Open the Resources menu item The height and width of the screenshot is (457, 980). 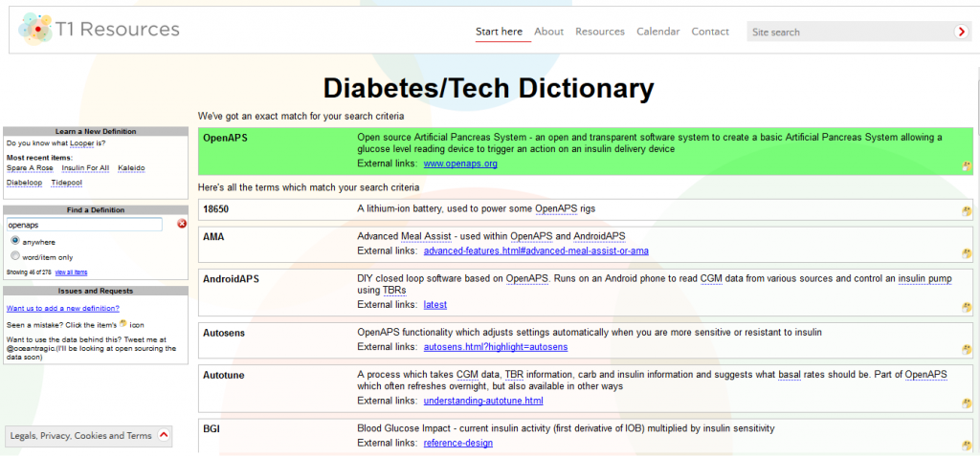(x=600, y=32)
